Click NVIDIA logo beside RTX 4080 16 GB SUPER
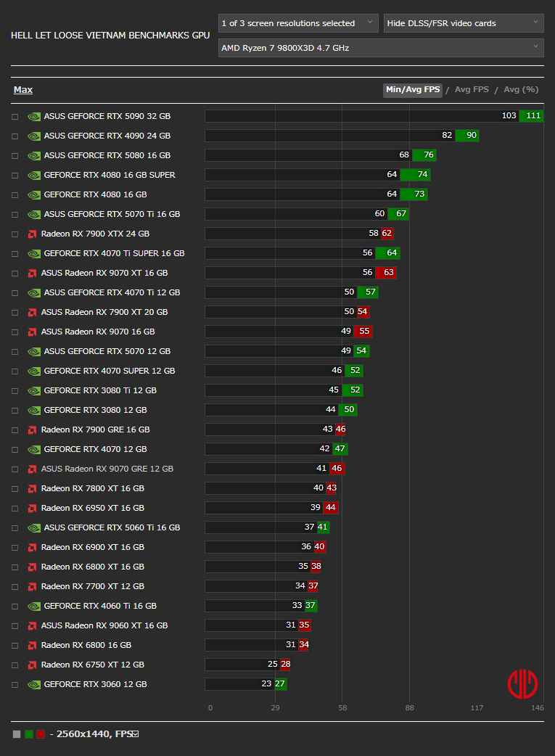Viewport: 555px width, 756px height. pyautogui.click(x=34, y=176)
